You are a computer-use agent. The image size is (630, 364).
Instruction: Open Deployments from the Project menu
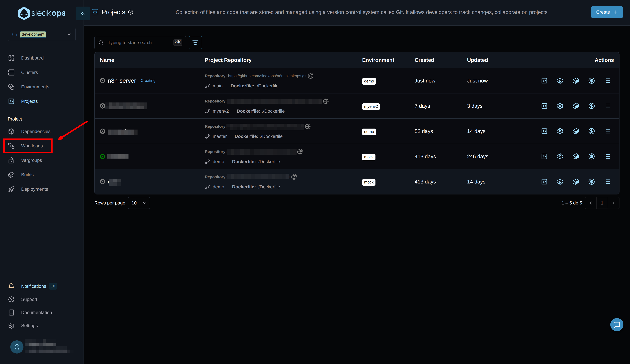pos(34,189)
